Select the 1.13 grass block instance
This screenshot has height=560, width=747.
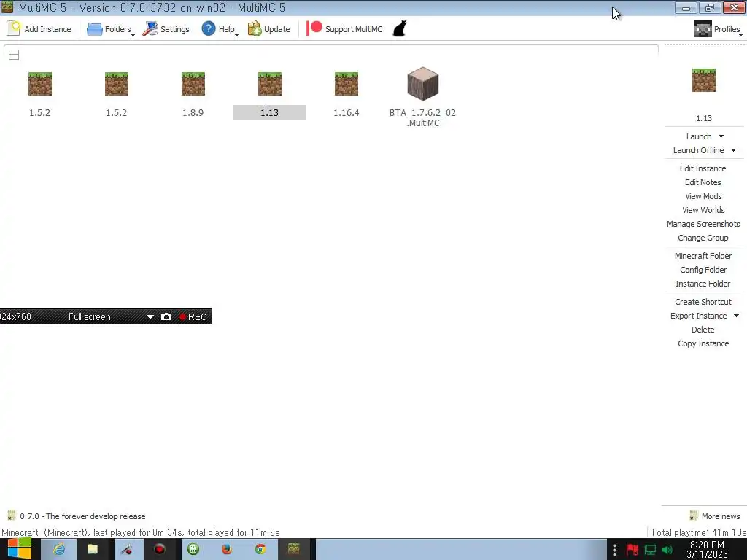coord(270,94)
